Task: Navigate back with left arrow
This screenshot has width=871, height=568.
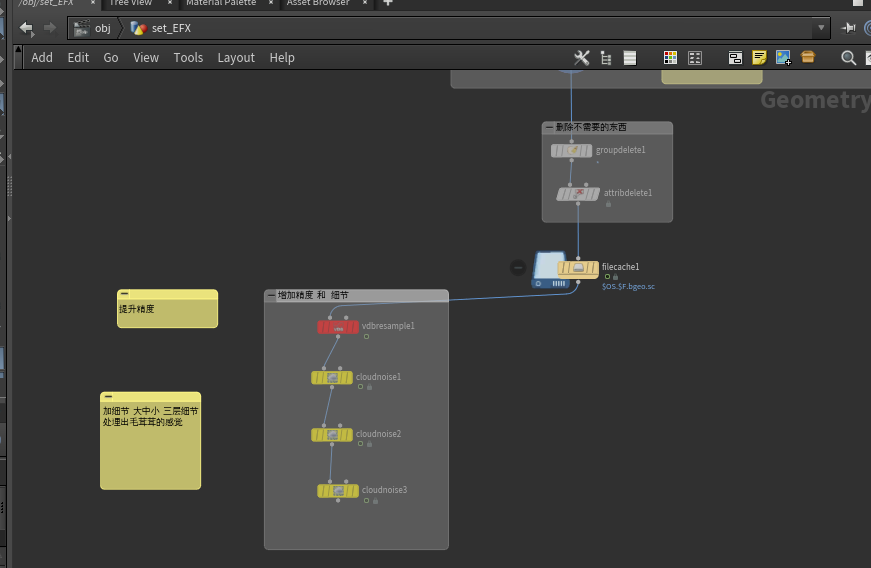Action: (x=26, y=28)
